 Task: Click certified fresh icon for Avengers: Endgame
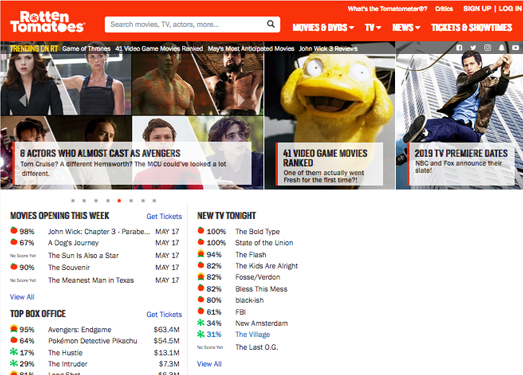[14, 328]
